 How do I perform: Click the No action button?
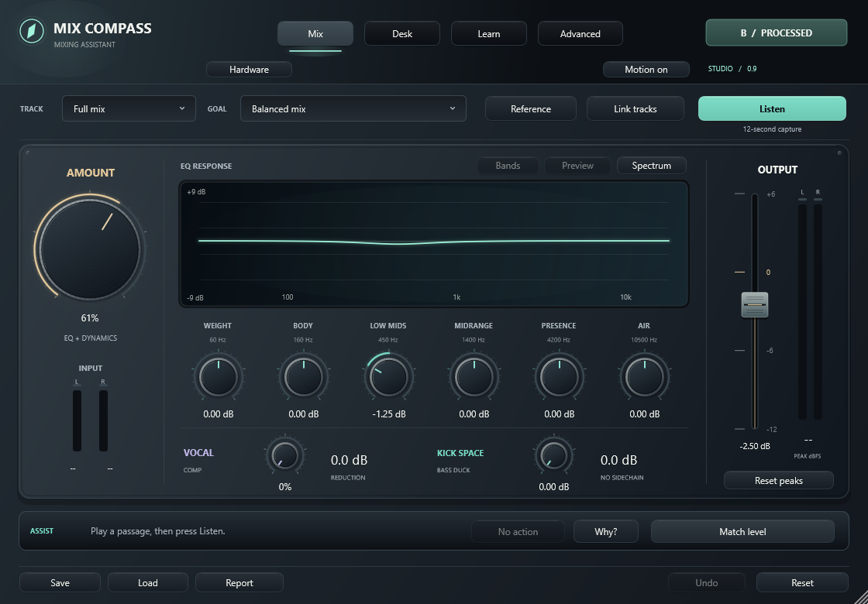tap(518, 531)
